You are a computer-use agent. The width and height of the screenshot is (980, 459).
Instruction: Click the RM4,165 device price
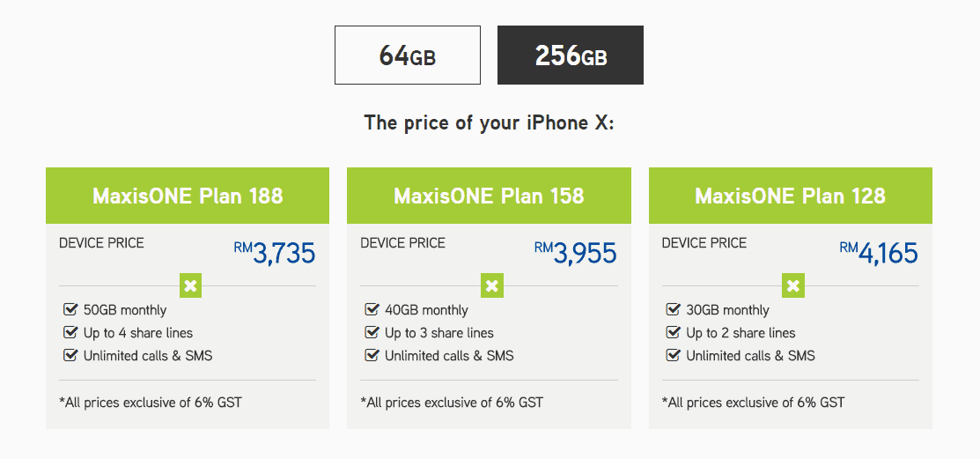click(879, 253)
